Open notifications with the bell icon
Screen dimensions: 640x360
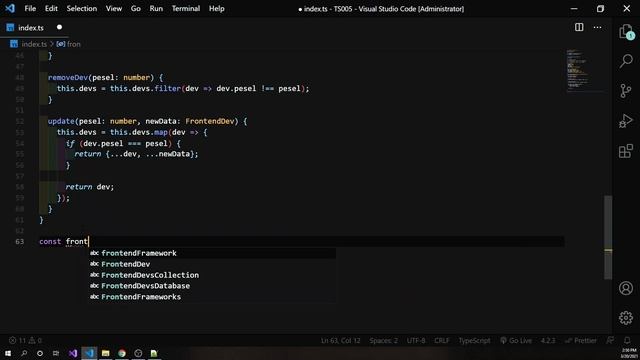coord(627,340)
